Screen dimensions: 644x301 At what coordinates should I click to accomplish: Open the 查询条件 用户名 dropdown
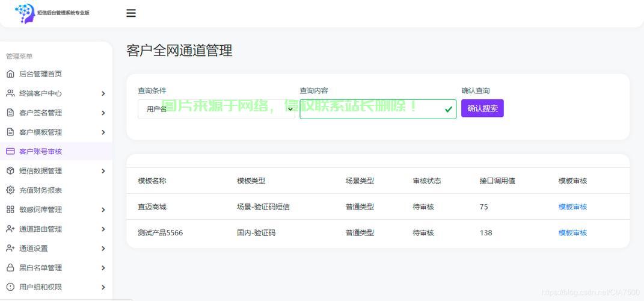point(216,109)
